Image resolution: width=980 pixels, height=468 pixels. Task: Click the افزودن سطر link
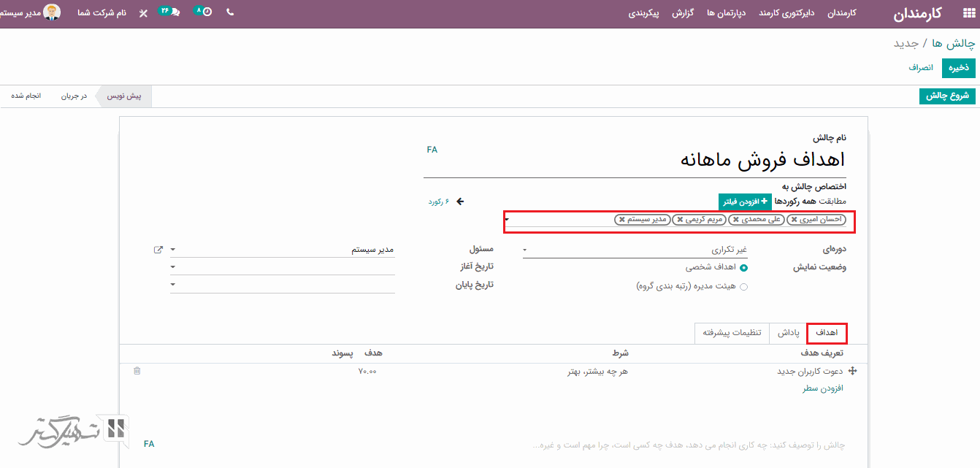click(823, 388)
